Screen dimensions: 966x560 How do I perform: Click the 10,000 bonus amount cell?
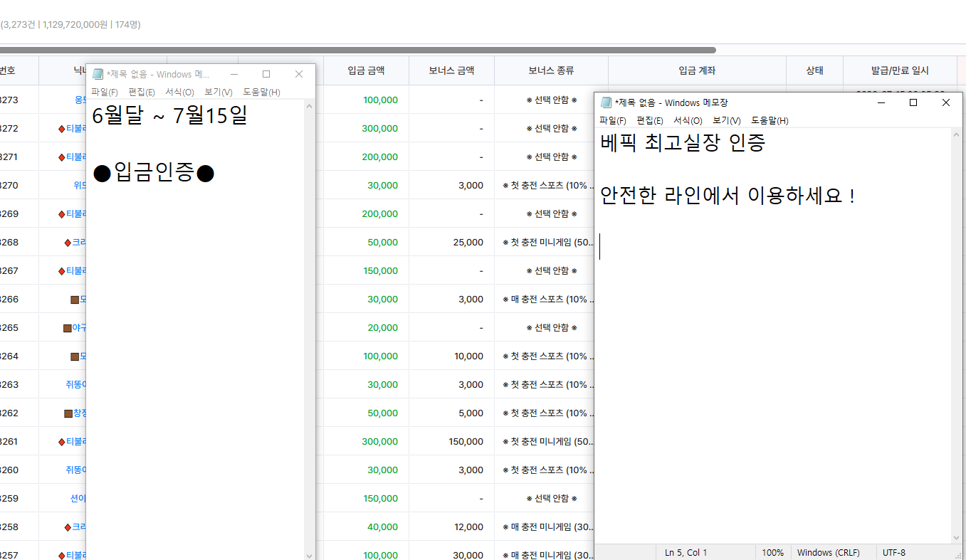click(451, 356)
